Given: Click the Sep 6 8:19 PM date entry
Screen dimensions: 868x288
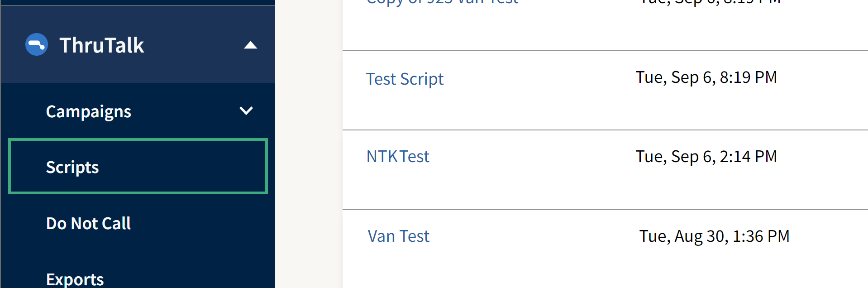Looking at the screenshot, I should pos(706,77).
